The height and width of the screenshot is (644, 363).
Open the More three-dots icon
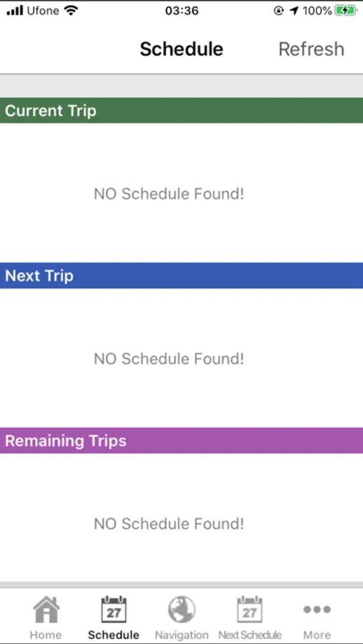tap(317, 609)
